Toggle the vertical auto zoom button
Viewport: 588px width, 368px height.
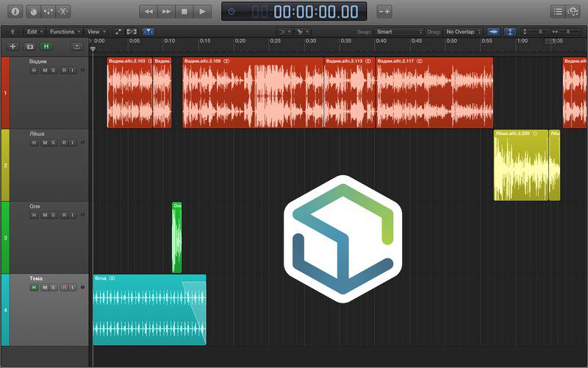[x=510, y=32]
